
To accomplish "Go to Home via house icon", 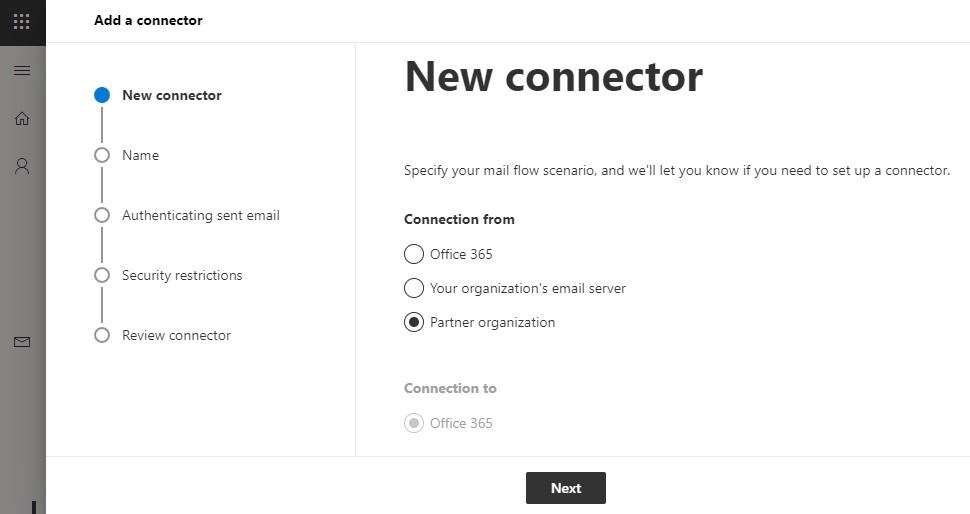I will [22, 119].
